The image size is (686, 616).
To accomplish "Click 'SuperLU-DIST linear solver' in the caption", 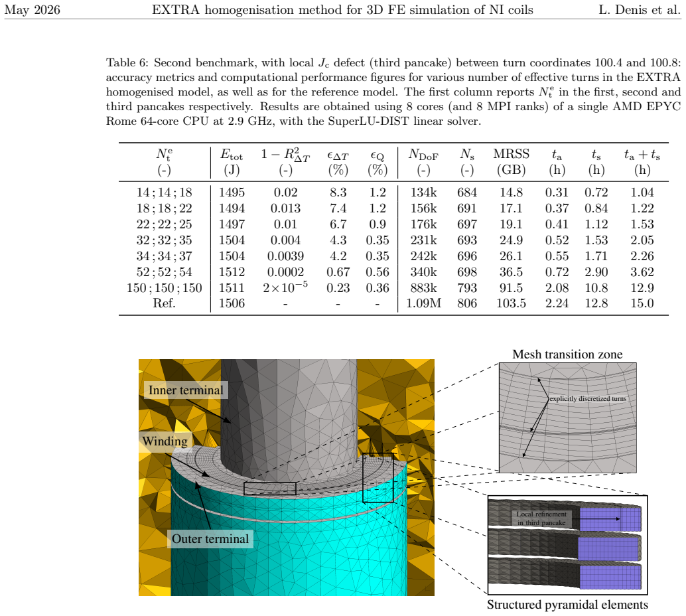I will click(404, 121).
